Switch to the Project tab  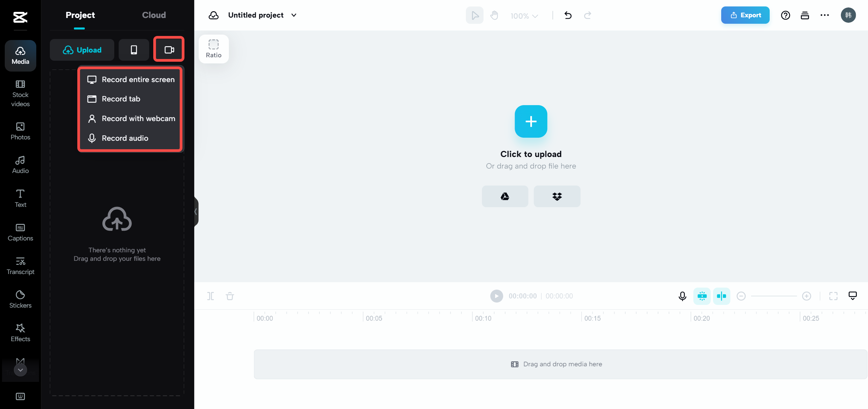click(x=80, y=15)
